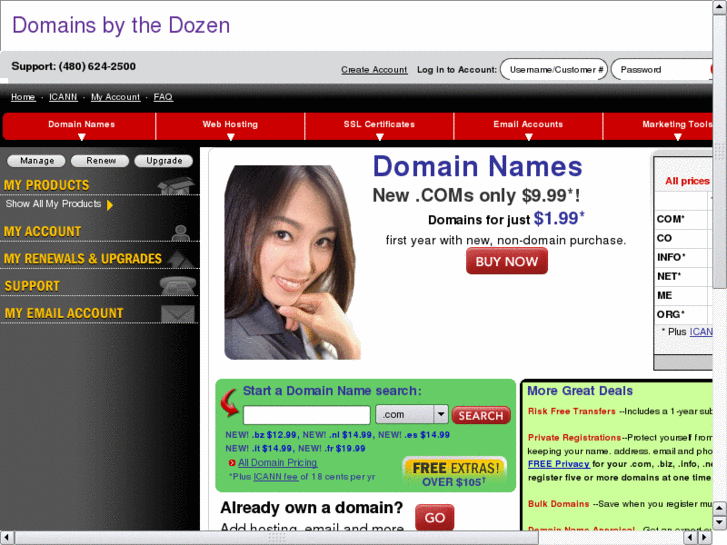The width and height of the screenshot is (727, 545).
Task: Click the woman promotional photo
Action: click(292, 262)
